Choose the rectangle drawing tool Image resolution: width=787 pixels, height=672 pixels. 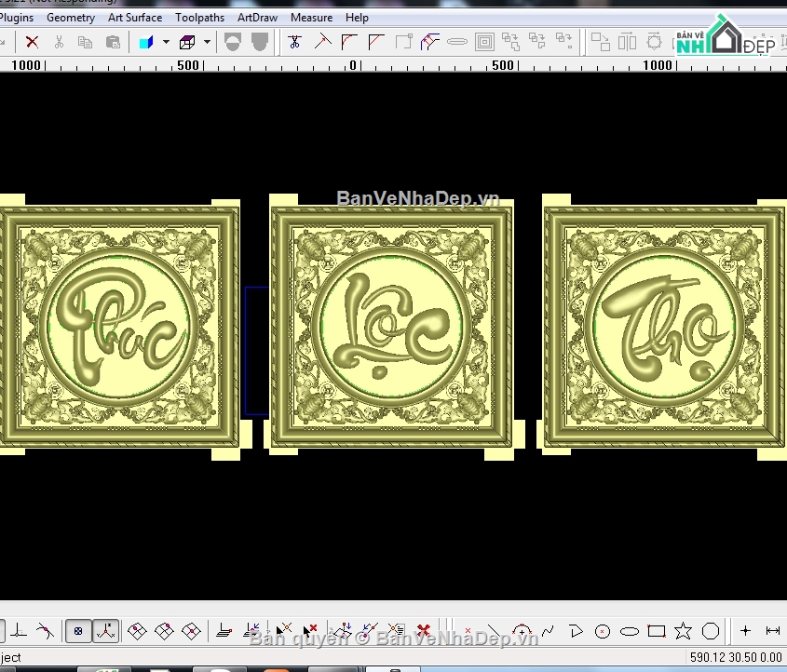pos(656,631)
